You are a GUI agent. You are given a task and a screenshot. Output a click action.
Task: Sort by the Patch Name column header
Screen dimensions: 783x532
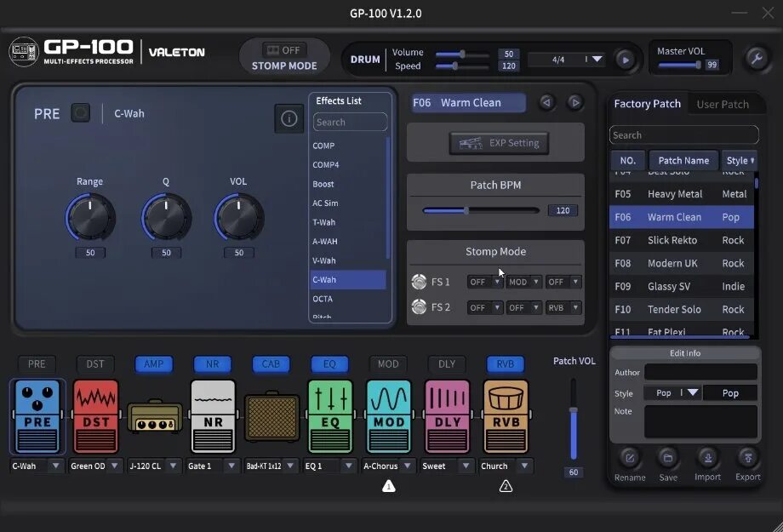683,160
